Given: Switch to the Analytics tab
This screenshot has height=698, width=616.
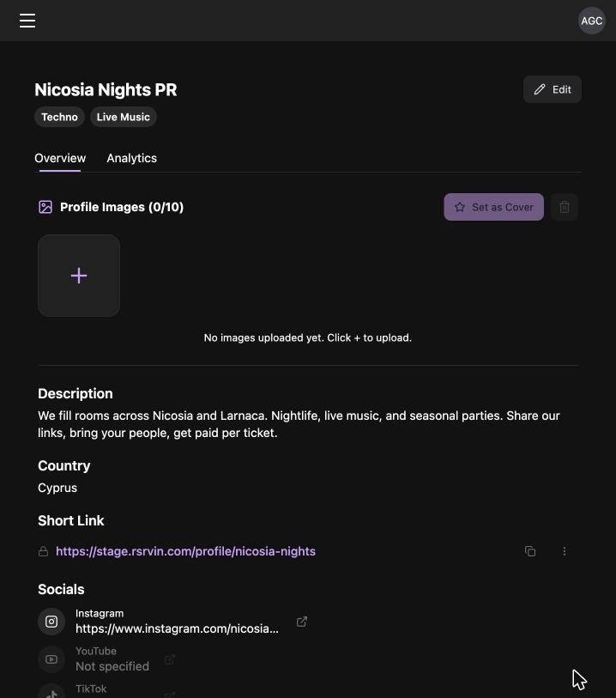Looking at the screenshot, I should click(131, 158).
